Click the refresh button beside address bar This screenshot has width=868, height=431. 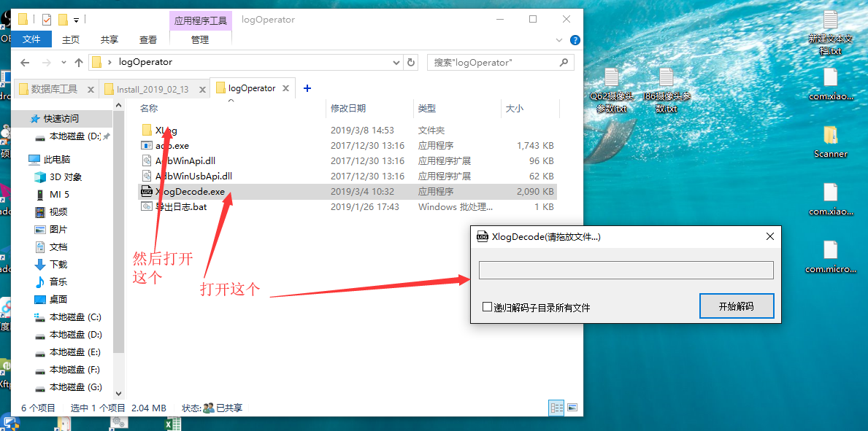click(411, 63)
